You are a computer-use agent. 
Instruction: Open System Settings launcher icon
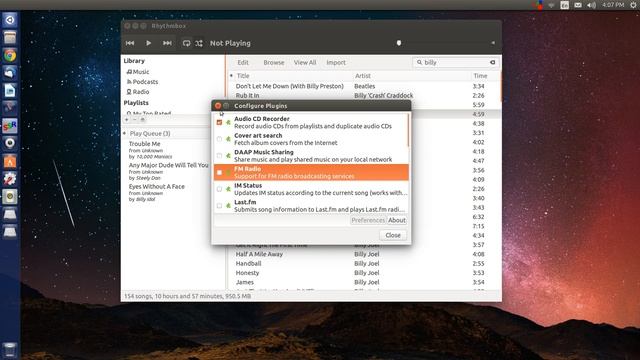pos(10,178)
